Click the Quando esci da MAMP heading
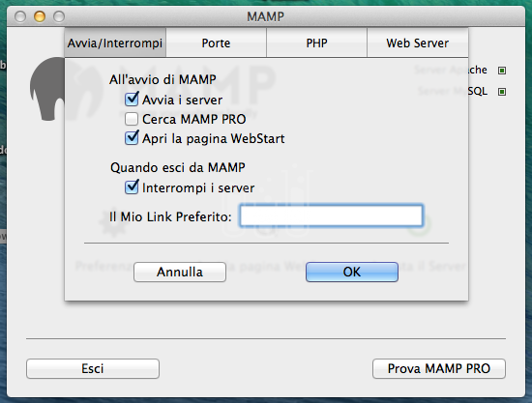 click(x=178, y=167)
